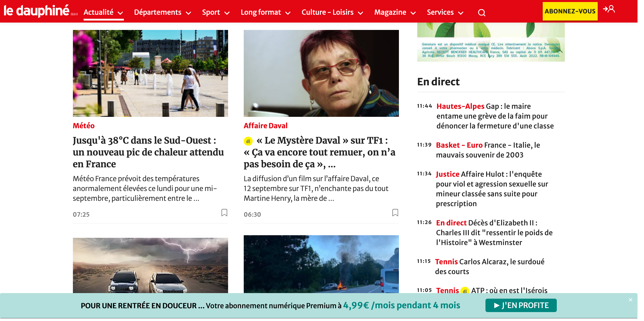The width and height of the screenshot is (644, 321).
Task: Click the user login icon
Action: (x=609, y=9)
